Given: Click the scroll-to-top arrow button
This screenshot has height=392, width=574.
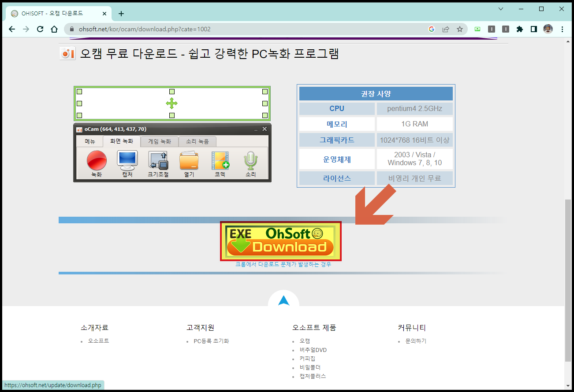Looking at the screenshot, I should (284, 301).
